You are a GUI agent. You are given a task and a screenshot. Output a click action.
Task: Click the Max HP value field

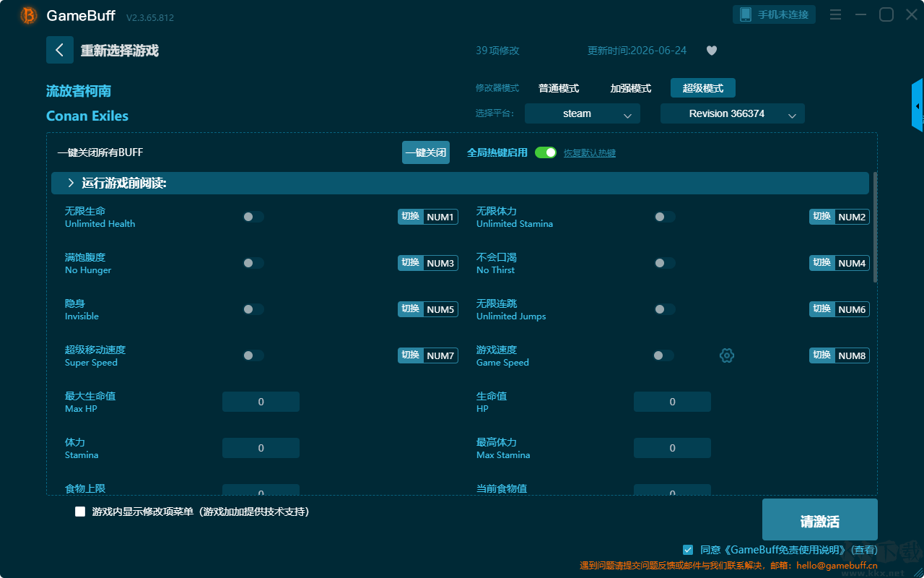click(x=261, y=402)
